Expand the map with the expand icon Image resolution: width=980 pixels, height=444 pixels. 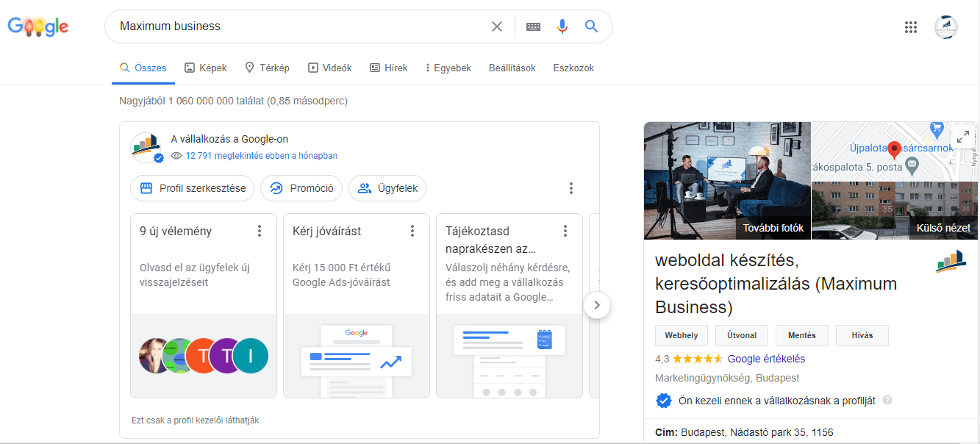tap(963, 137)
